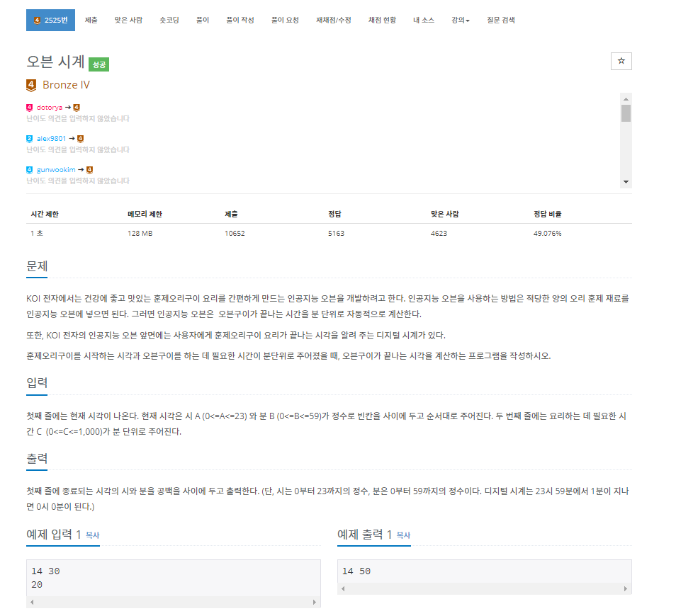
Task: Click the accuracy ratio 49.076%
Action: point(548,234)
